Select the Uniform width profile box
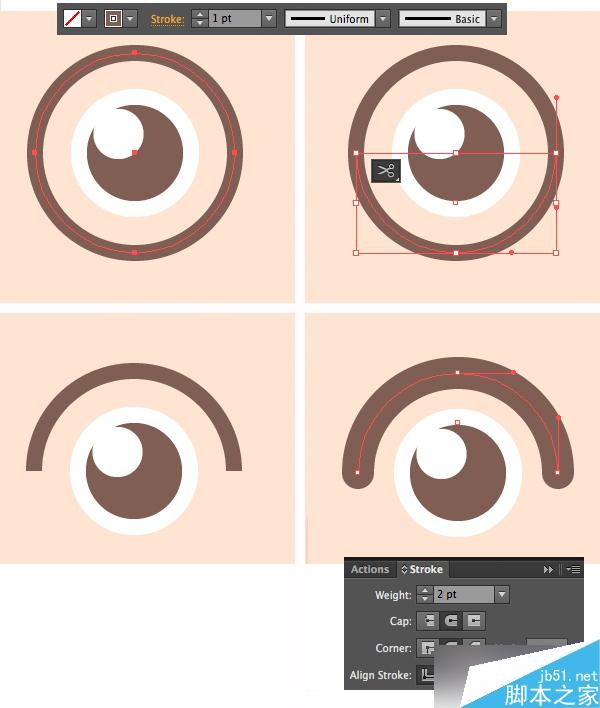600x708 pixels. tap(330, 19)
